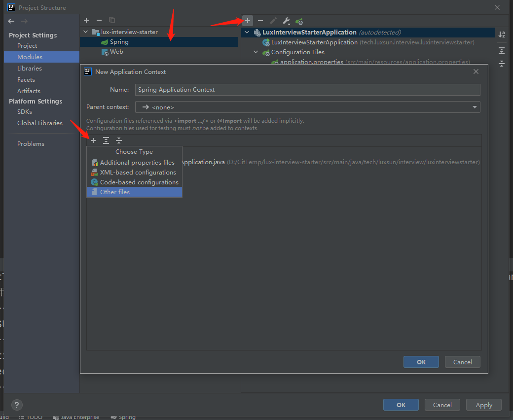Viewport: 513px width, 420px height.
Task: Click the Spring leaf gear toolbar icon
Action: point(299,22)
